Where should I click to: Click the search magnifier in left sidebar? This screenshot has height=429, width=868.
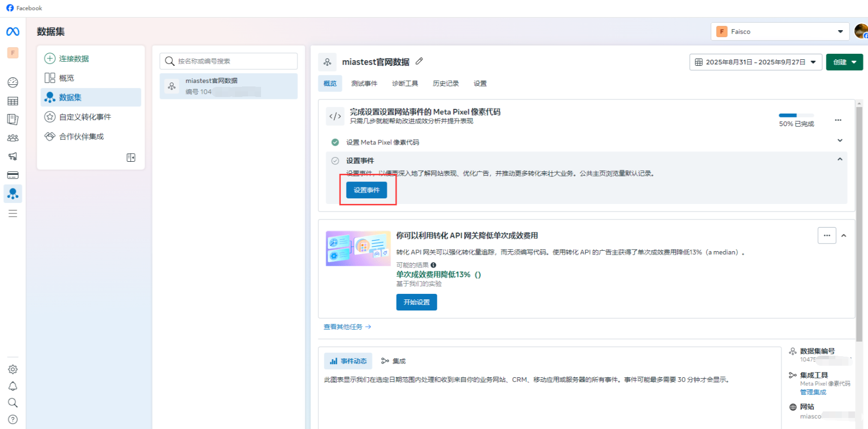[x=13, y=403]
